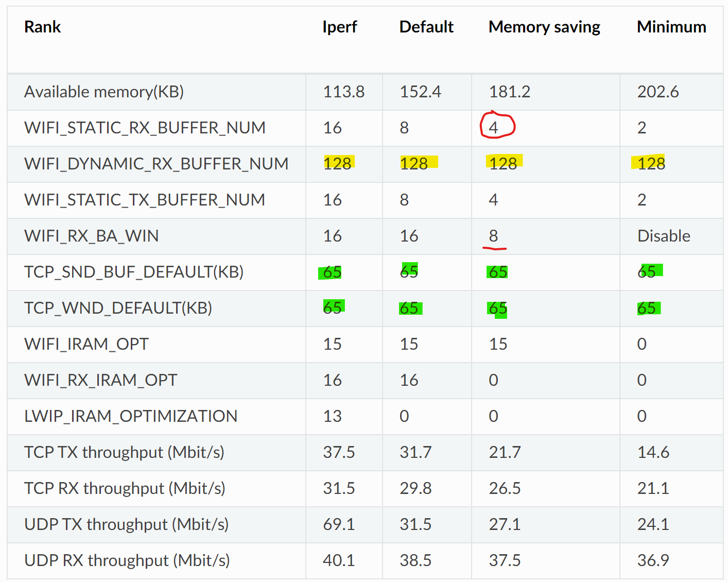Click the Iperf column header
The image size is (728, 582).
pyautogui.click(x=340, y=27)
